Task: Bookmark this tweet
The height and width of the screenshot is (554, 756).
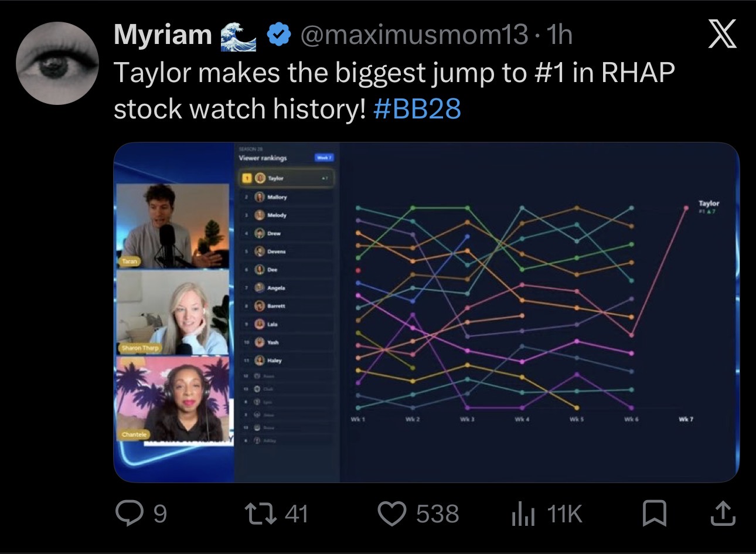Action: (x=654, y=514)
